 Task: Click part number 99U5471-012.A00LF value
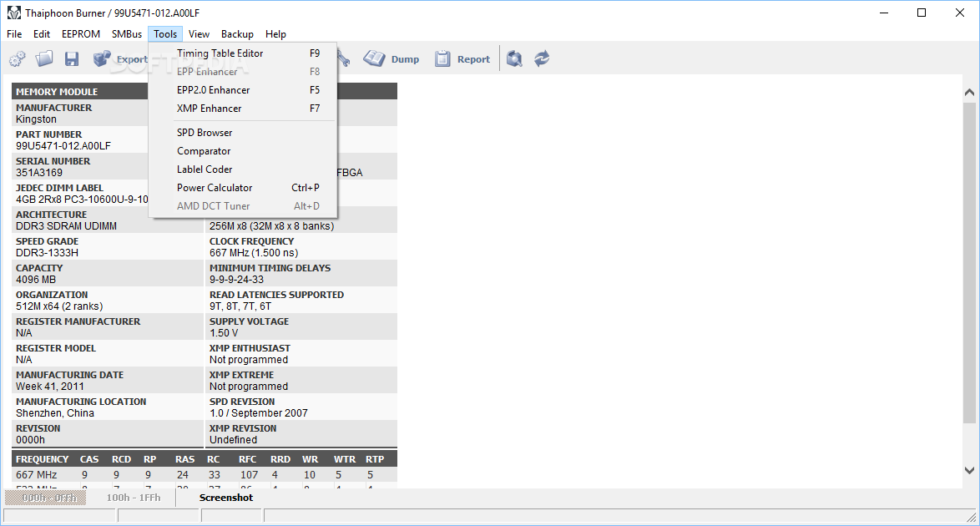click(x=63, y=146)
